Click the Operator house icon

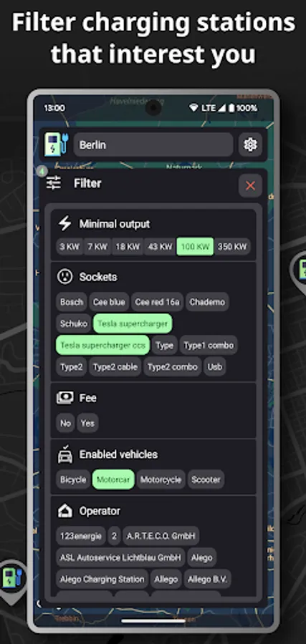click(x=65, y=511)
